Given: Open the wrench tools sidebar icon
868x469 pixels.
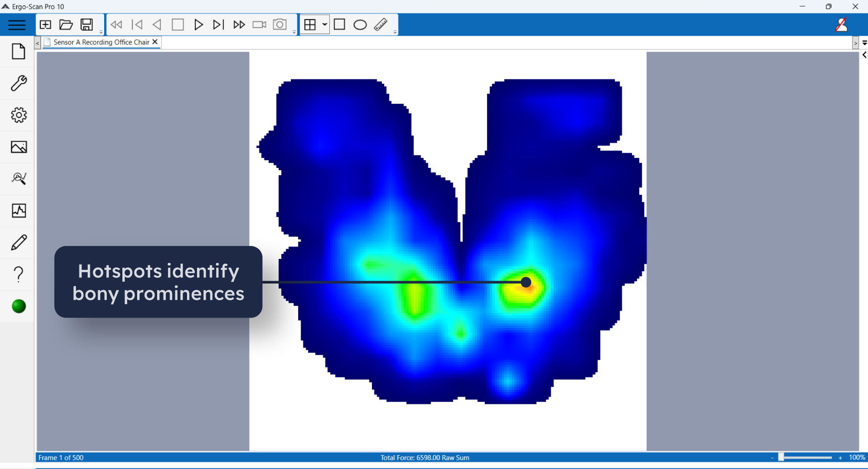Looking at the screenshot, I should tap(19, 83).
